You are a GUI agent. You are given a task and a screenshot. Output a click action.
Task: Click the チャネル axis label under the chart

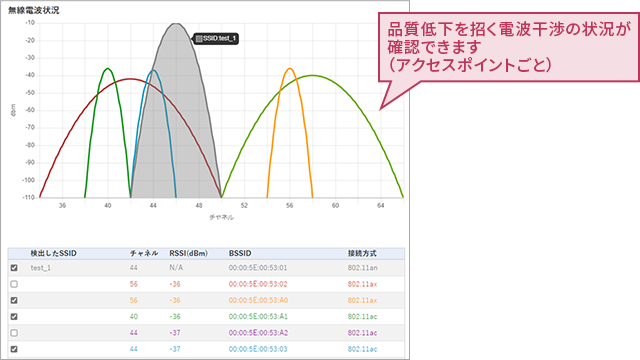[222, 217]
